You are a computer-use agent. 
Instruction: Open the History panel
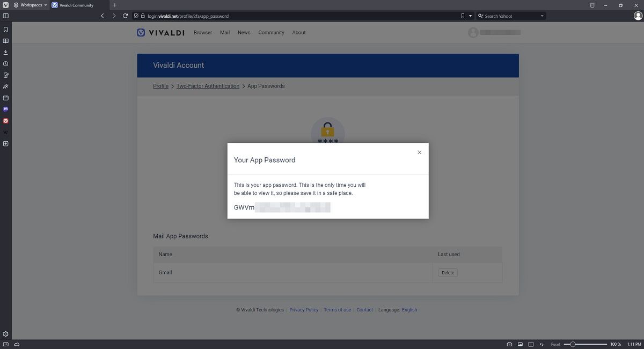click(5, 63)
